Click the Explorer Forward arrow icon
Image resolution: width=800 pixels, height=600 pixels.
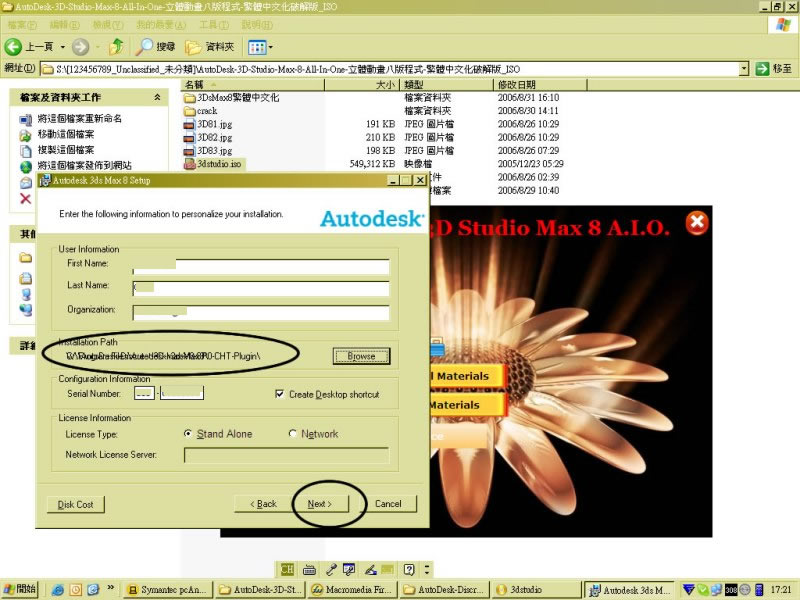[x=80, y=47]
